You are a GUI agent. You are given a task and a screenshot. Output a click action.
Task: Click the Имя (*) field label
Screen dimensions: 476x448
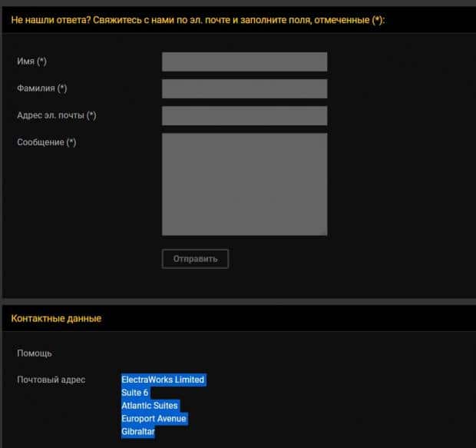click(x=32, y=61)
